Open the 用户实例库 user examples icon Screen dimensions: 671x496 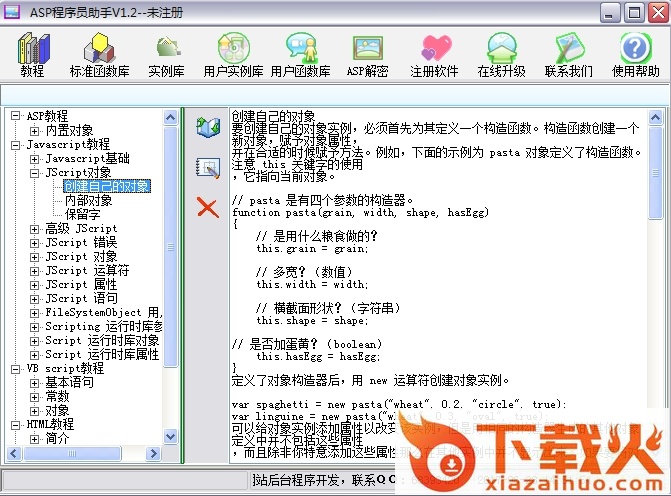click(233, 50)
